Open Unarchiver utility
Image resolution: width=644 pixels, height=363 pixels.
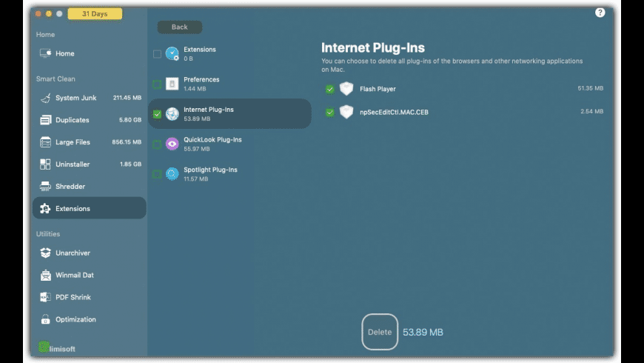90,253
